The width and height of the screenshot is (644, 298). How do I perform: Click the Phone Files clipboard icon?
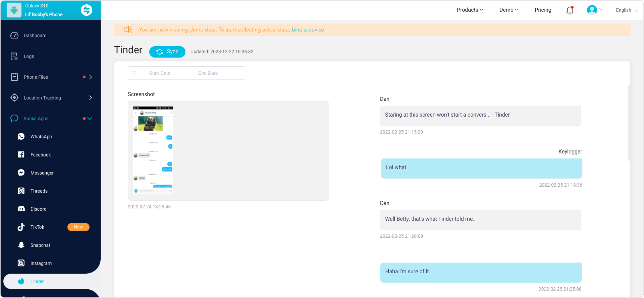(14, 77)
